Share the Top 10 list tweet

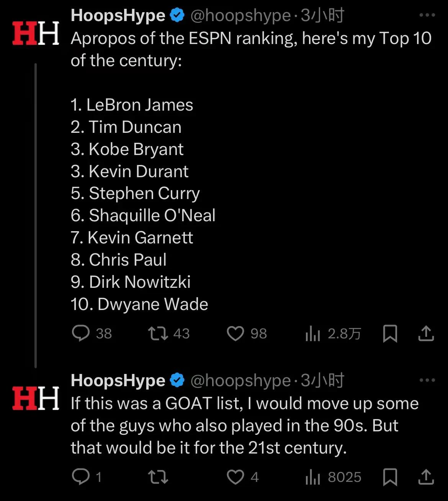click(x=426, y=333)
